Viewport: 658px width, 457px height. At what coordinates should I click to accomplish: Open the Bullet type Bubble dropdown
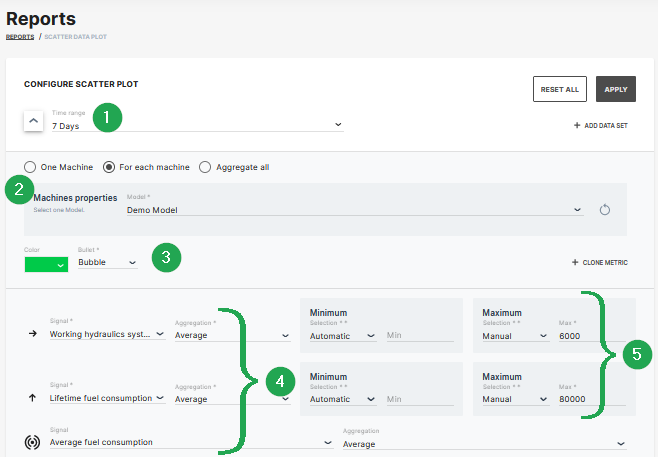click(x=107, y=262)
